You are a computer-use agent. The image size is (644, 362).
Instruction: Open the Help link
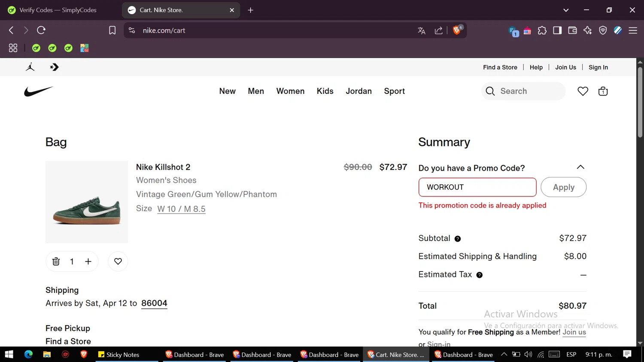[536, 67]
